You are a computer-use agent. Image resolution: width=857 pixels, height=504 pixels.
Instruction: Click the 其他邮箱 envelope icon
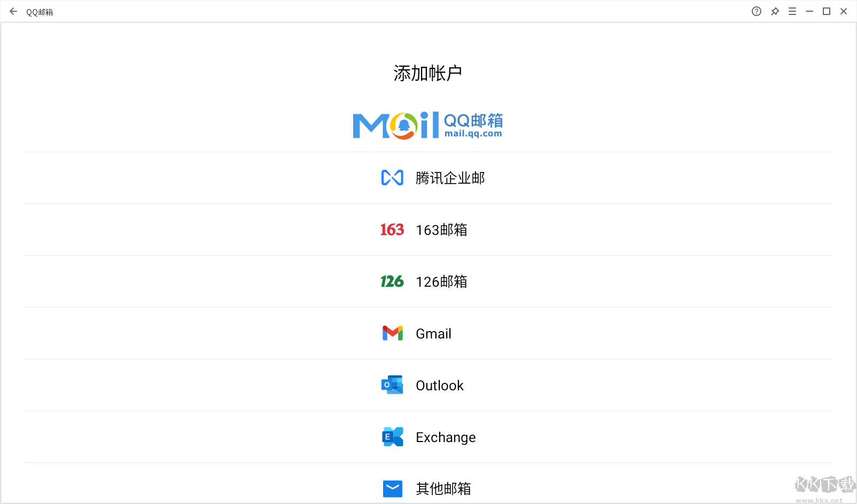[393, 489]
